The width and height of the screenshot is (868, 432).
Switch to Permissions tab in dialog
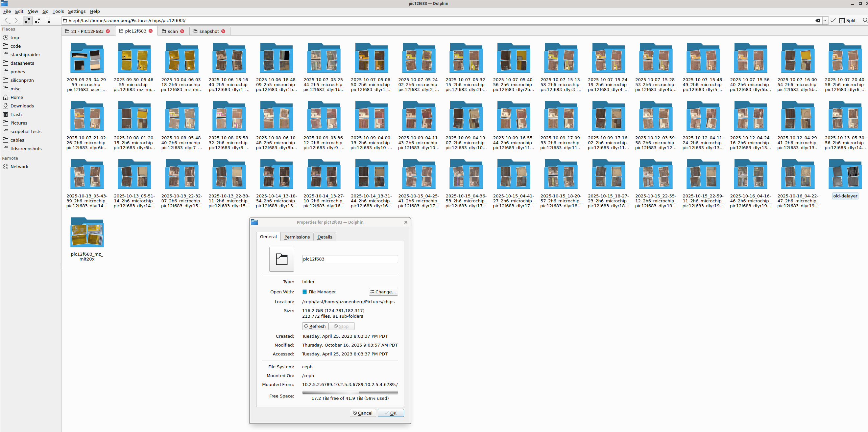(x=297, y=237)
